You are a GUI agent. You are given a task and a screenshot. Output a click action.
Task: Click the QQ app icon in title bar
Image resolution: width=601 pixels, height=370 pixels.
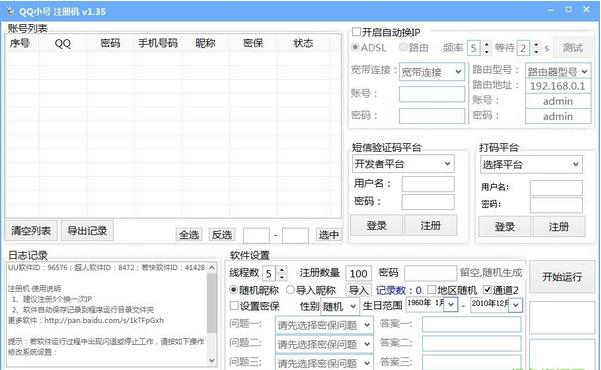point(10,11)
